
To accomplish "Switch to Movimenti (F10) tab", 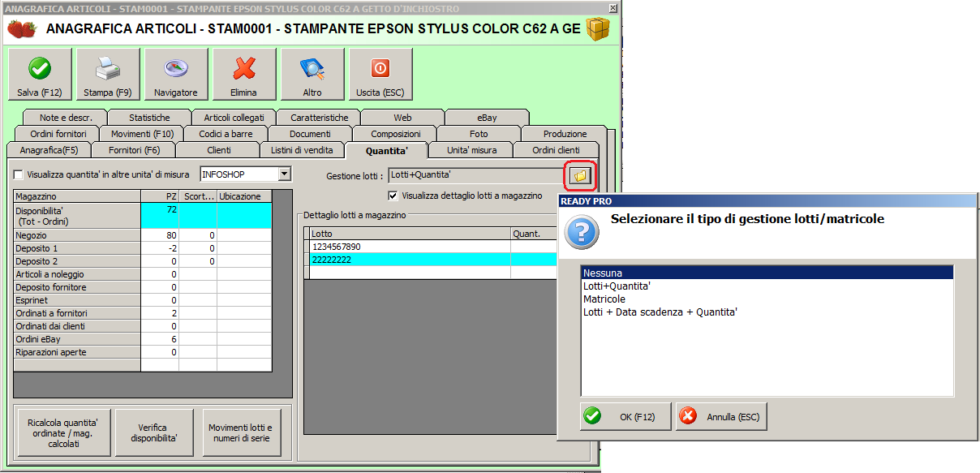I will (x=142, y=134).
